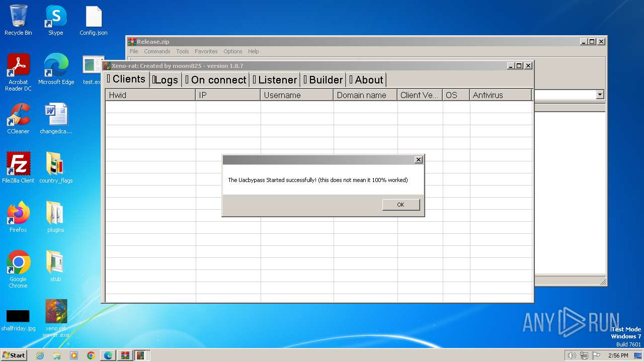644x362 pixels.
Task: Minimize the Release.zip WinRAR window
Action: (584, 42)
